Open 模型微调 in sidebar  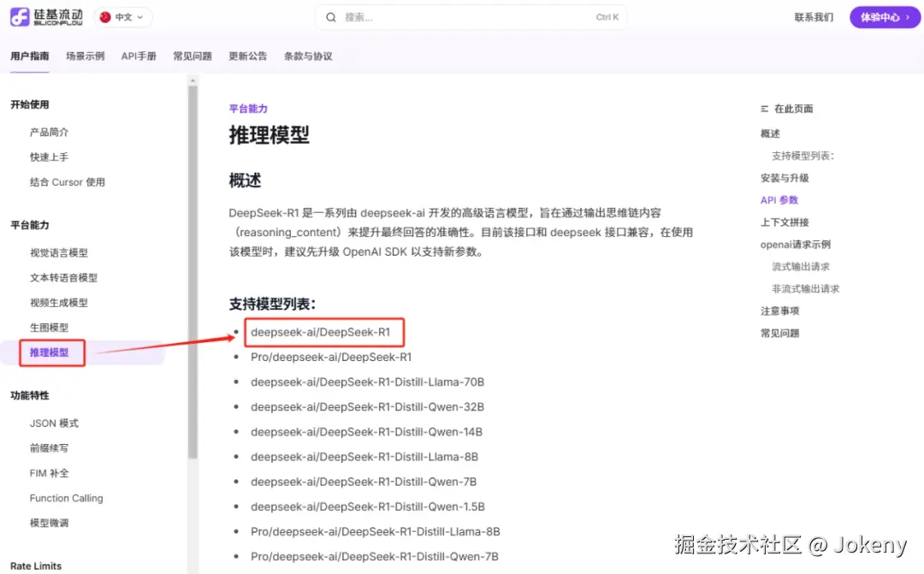(49, 523)
